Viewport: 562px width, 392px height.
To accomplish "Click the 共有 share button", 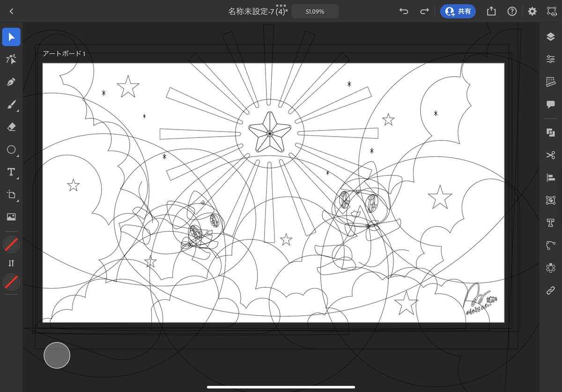I will point(458,11).
